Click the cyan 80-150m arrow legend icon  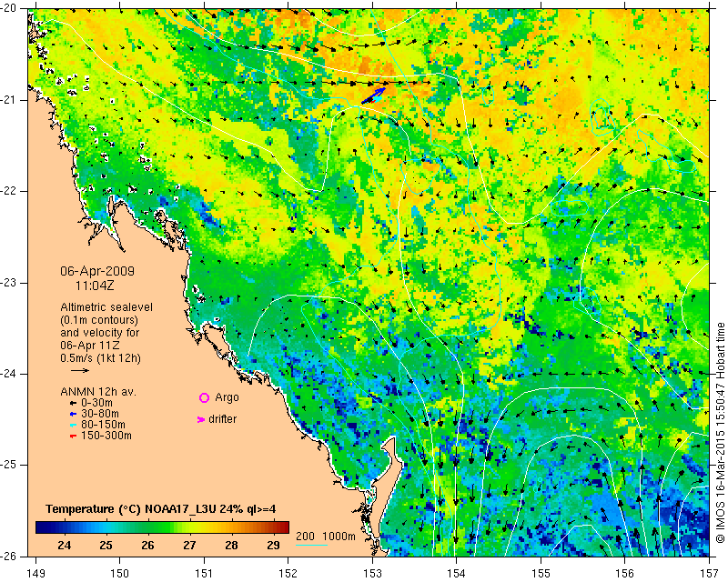[x=73, y=425]
